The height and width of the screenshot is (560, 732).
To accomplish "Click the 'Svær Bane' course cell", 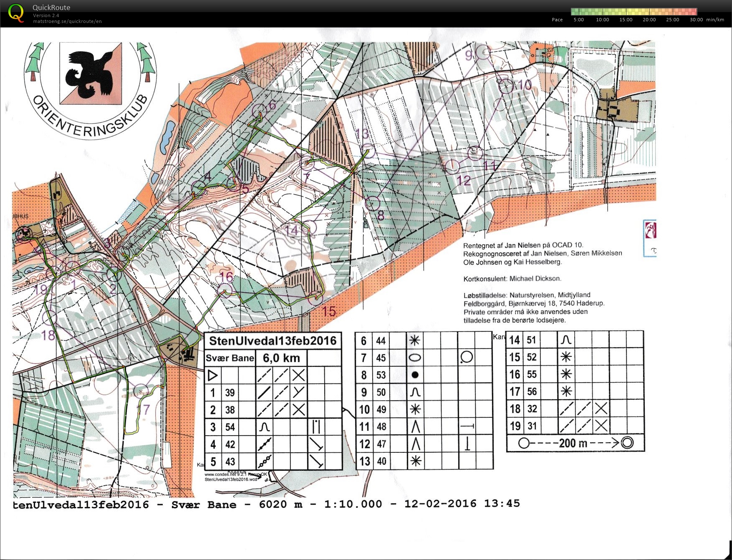I will (x=230, y=358).
